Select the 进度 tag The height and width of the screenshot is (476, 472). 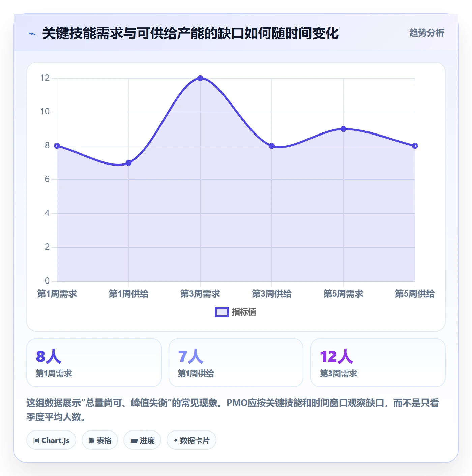tap(142, 440)
